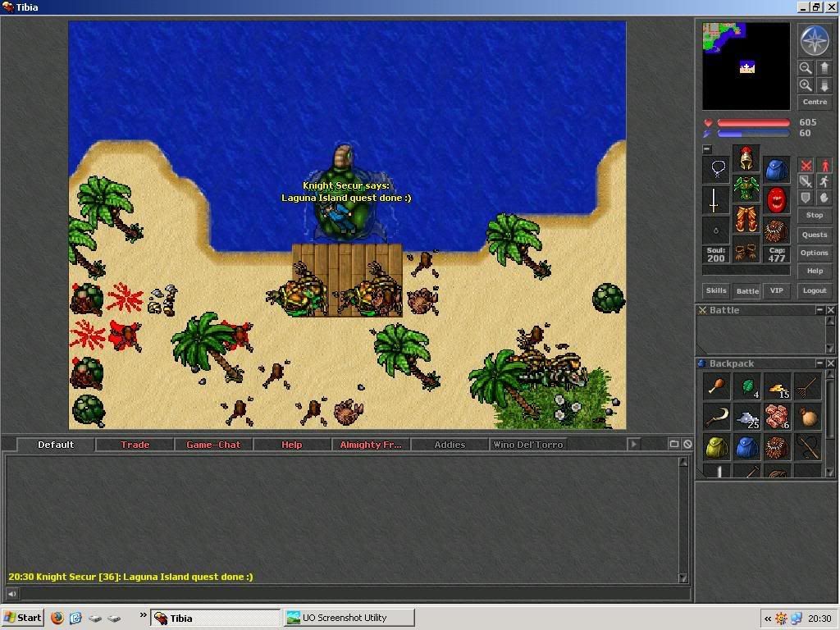The image size is (840, 630).
Task: Select the brown bag in backpack
Action: click(x=807, y=416)
